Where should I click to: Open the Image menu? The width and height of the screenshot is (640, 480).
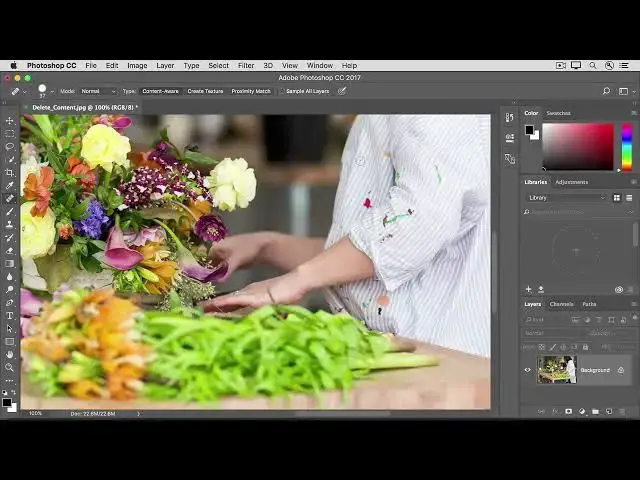pos(137,66)
